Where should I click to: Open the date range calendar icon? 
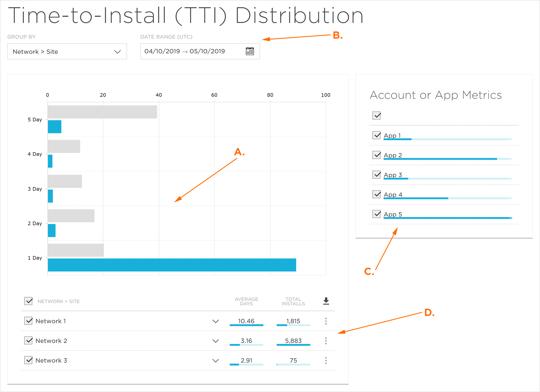point(250,51)
